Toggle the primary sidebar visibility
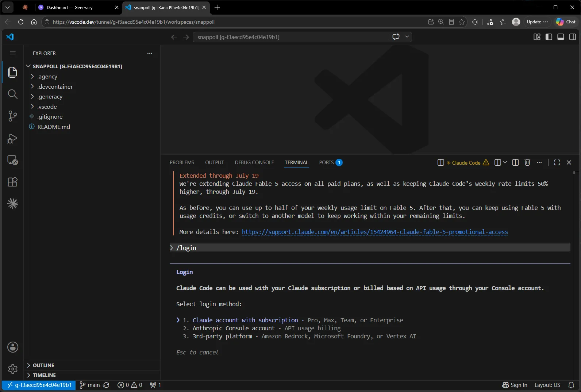The image size is (581, 392). (x=549, y=37)
